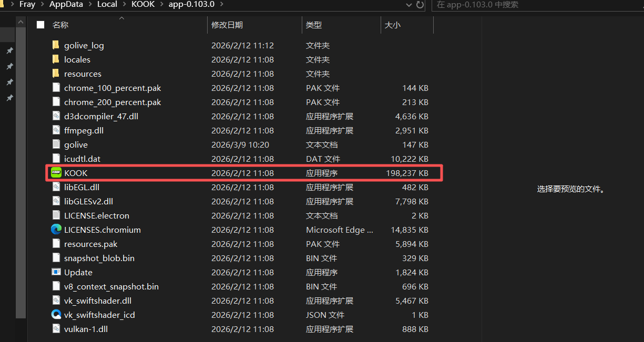Screen dimensions: 644x342
Task: Select the Update application file name
Action: [78, 272]
